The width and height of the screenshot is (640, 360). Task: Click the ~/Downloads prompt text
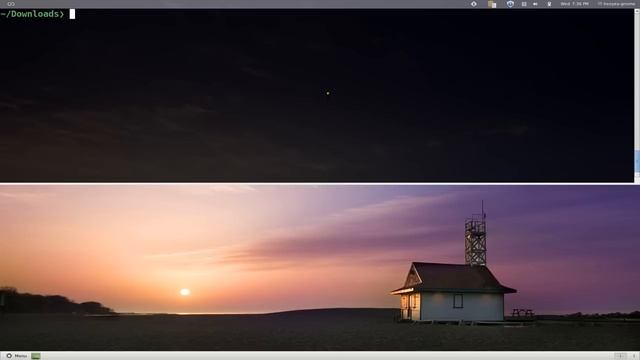click(x=32, y=14)
